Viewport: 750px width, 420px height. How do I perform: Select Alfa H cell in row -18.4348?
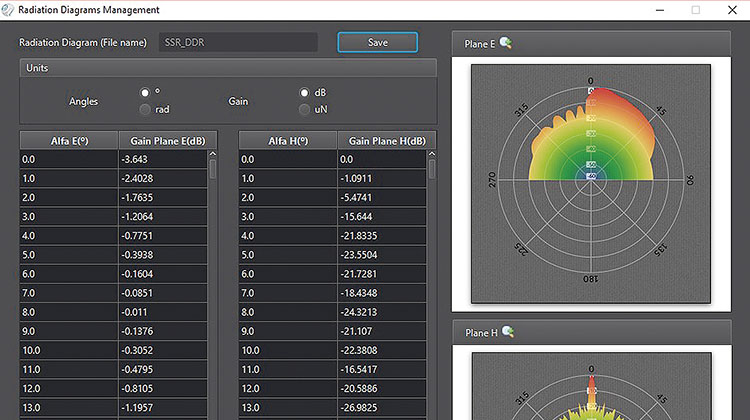tap(288, 293)
